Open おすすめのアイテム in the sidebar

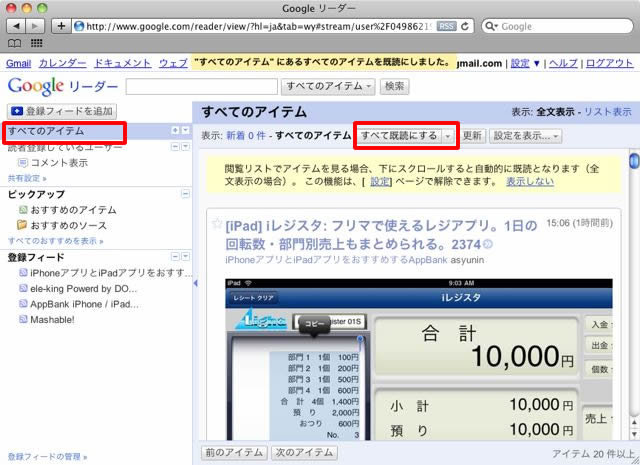click(73, 210)
